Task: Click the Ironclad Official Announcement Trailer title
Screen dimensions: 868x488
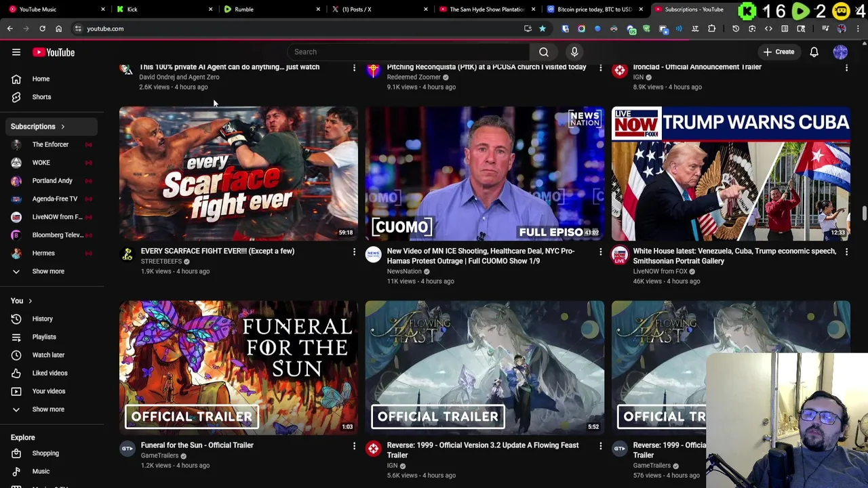Action: click(x=697, y=67)
